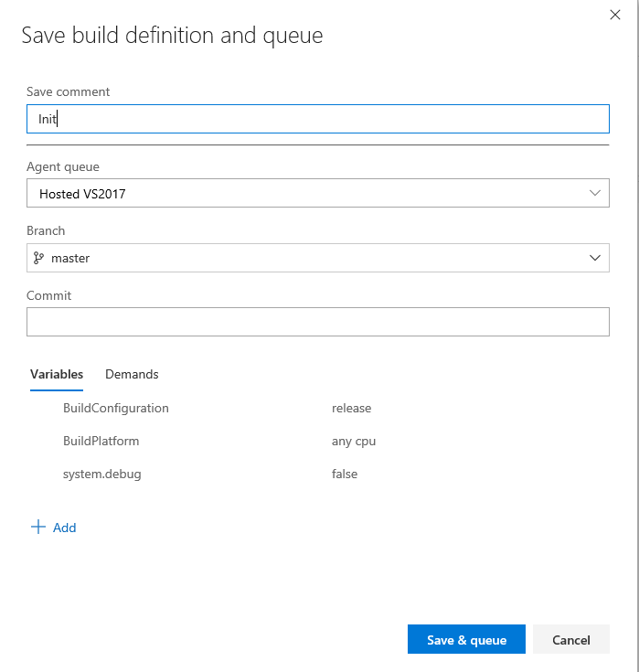639x672 pixels.
Task: Cancel the save and queue dialog
Action: coord(570,640)
